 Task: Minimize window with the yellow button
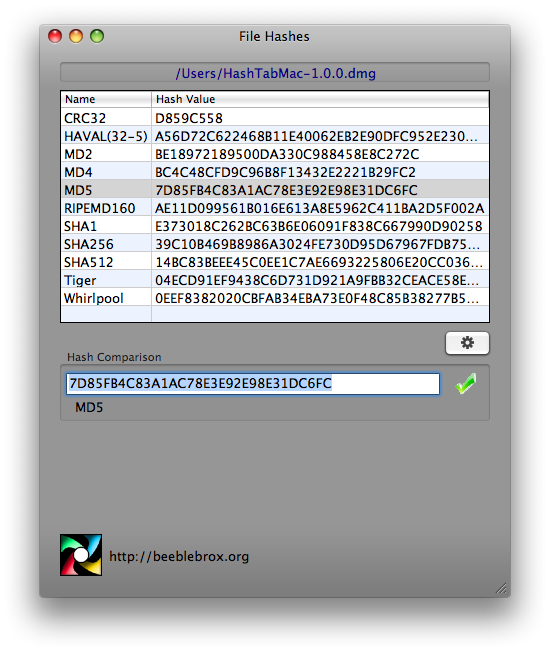(76, 36)
